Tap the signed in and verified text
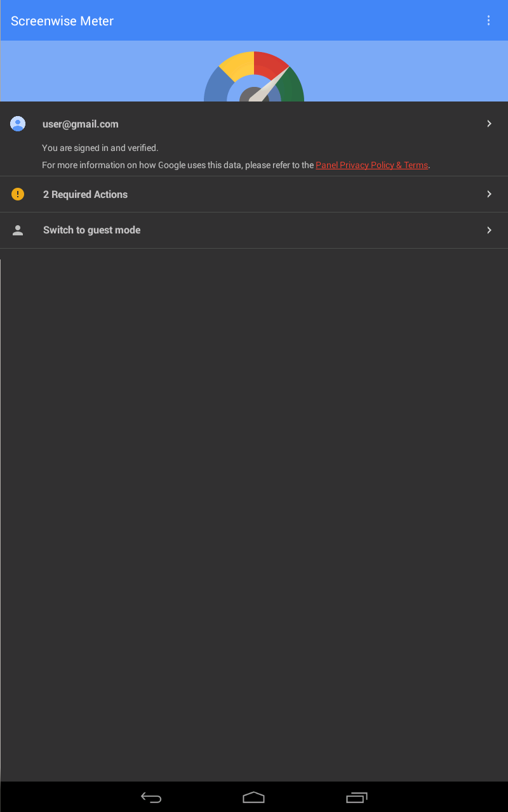The image size is (508, 812). click(x=100, y=148)
